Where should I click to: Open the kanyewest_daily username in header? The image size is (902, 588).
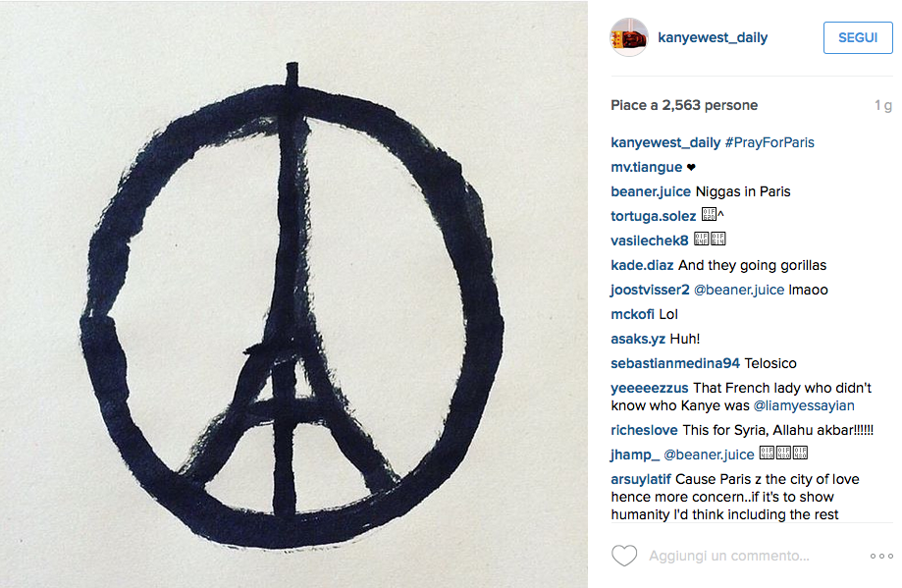click(713, 37)
